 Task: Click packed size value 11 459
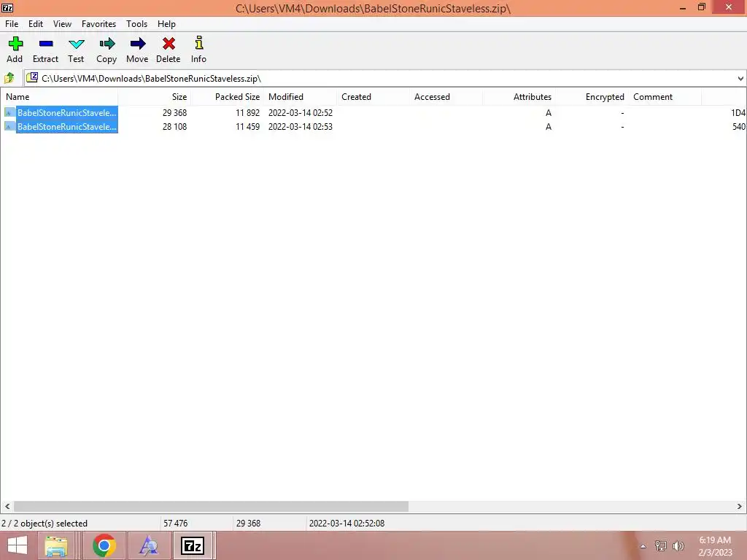pyautogui.click(x=248, y=127)
